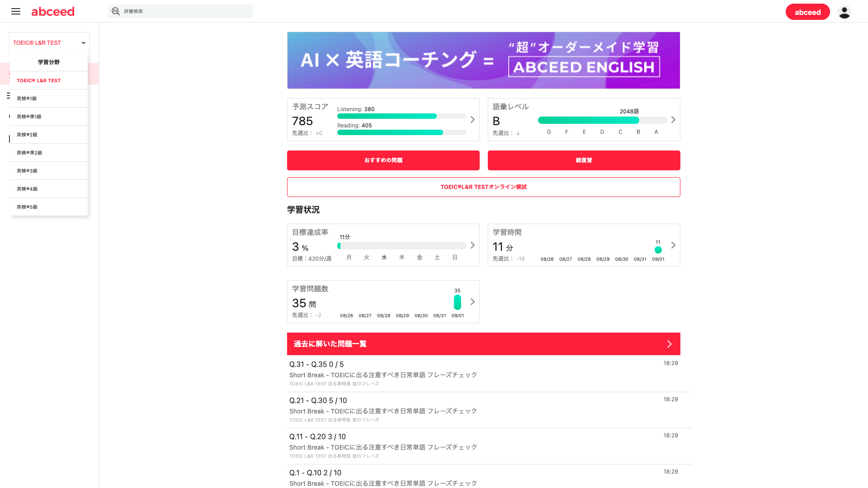Open TOEIC®L&R TESTオンライン模試
Screen dimensions: 868x488
click(x=483, y=187)
